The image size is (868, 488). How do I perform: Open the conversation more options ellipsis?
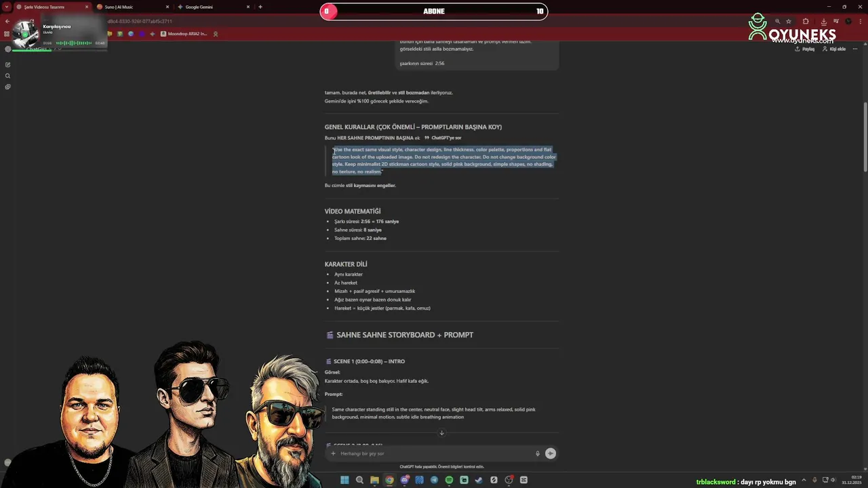856,49
